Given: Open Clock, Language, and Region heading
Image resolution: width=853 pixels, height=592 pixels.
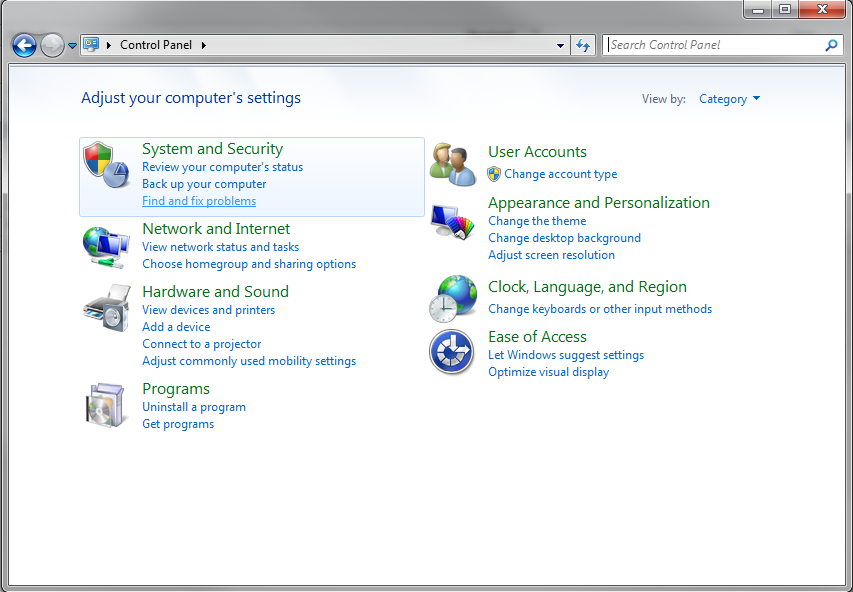Looking at the screenshot, I should click(587, 287).
